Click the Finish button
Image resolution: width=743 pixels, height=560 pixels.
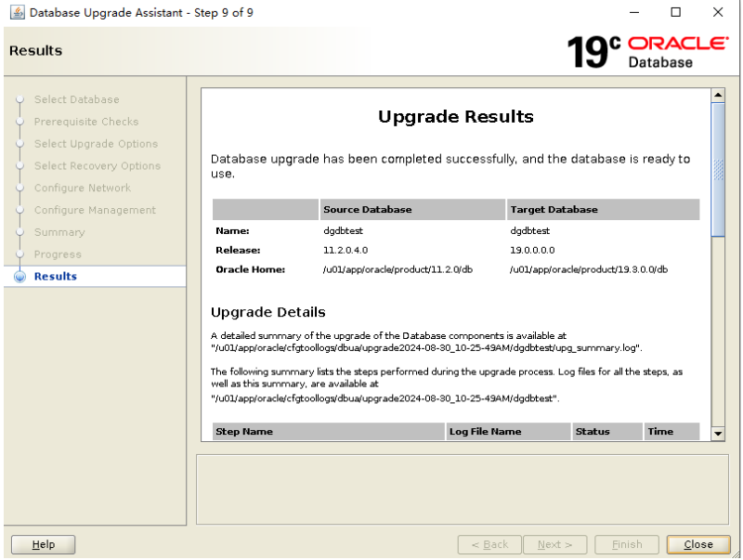627,545
